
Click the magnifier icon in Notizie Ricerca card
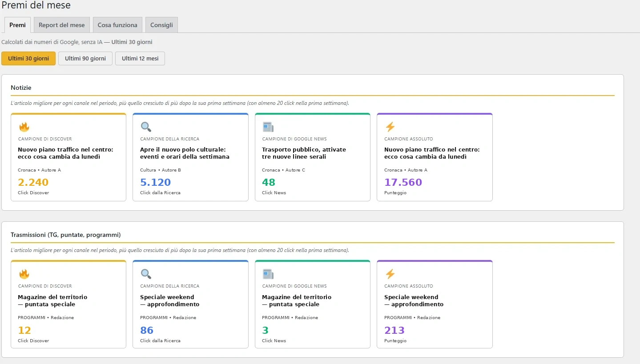(146, 127)
